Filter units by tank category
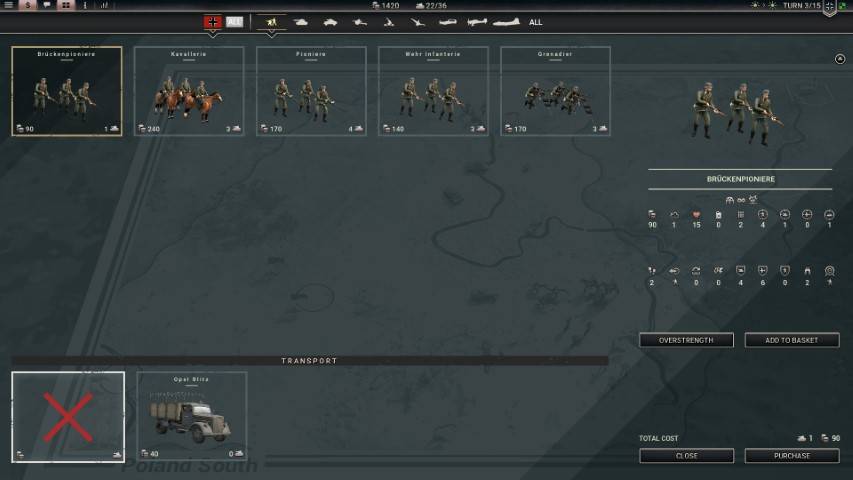This screenshot has width=853, height=480. click(x=301, y=21)
